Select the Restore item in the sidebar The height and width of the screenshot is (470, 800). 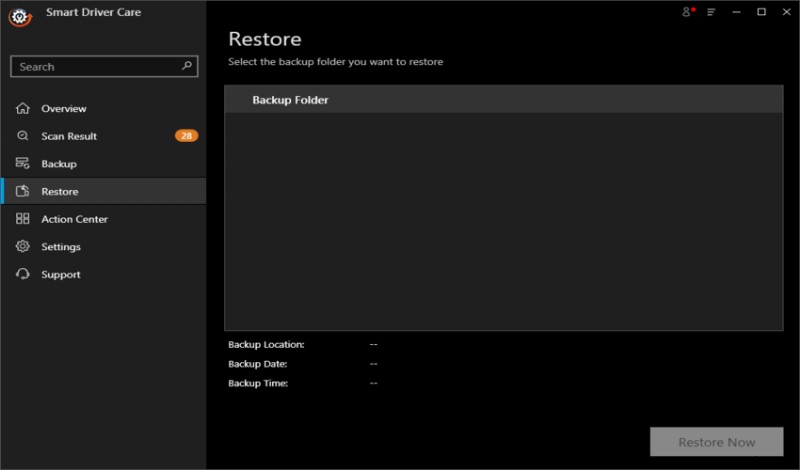60,191
